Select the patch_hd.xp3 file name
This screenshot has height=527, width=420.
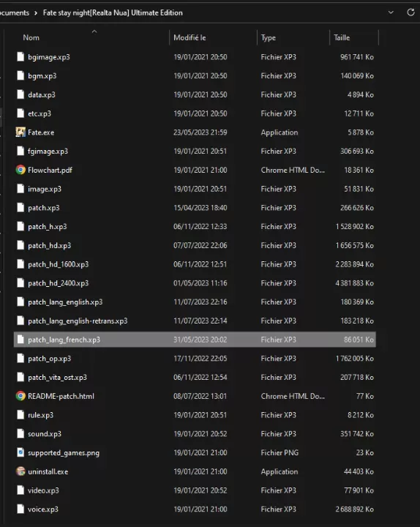(x=50, y=246)
